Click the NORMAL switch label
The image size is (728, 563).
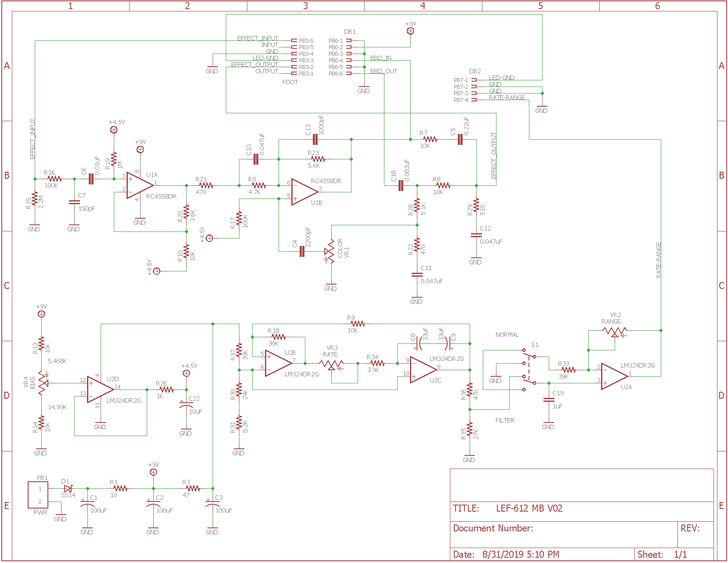point(507,335)
